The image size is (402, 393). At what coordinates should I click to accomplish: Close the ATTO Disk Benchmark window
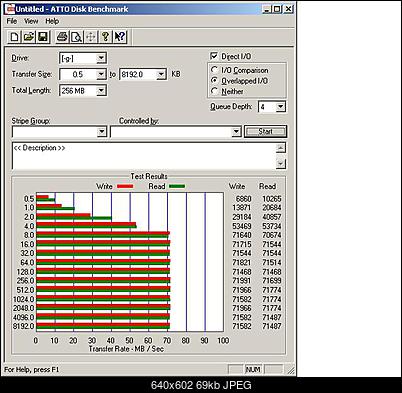[288, 9]
